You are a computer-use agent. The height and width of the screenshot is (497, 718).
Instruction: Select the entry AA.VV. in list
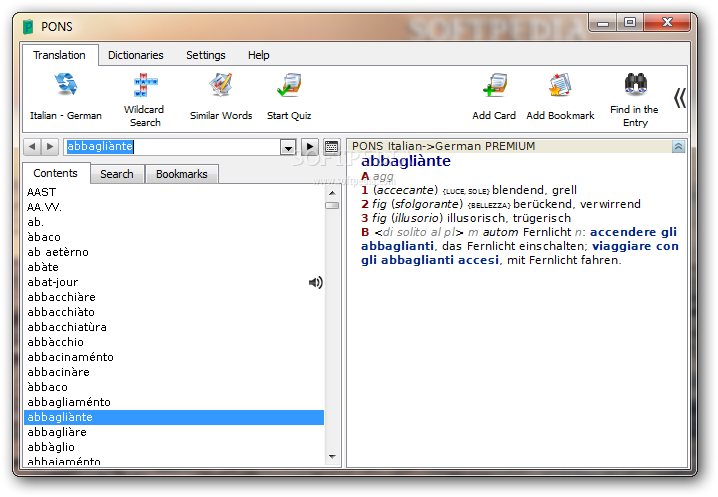pyautogui.click(x=174, y=207)
